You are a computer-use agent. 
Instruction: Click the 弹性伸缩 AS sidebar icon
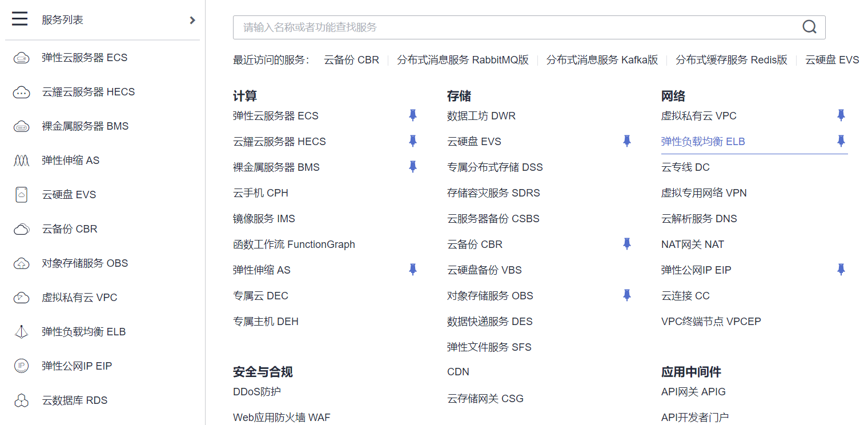point(21,161)
